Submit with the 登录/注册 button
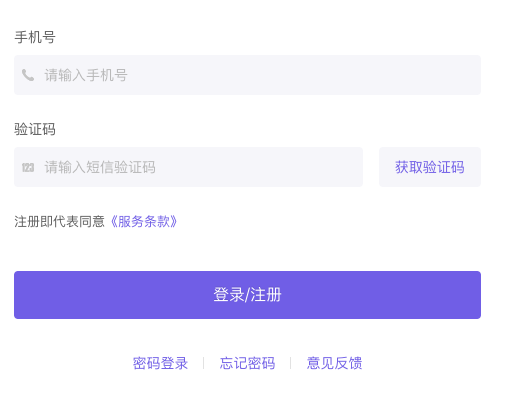Image resolution: width=506 pixels, height=401 pixels. tap(247, 295)
